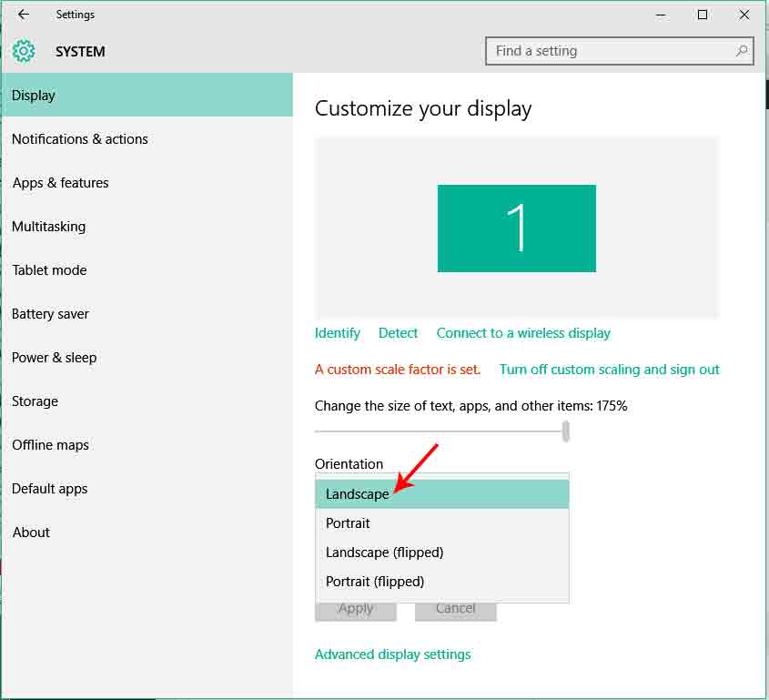This screenshot has width=769, height=700.
Task: Select Portrait from the Orientation dropdown
Action: tap(347, 522)
